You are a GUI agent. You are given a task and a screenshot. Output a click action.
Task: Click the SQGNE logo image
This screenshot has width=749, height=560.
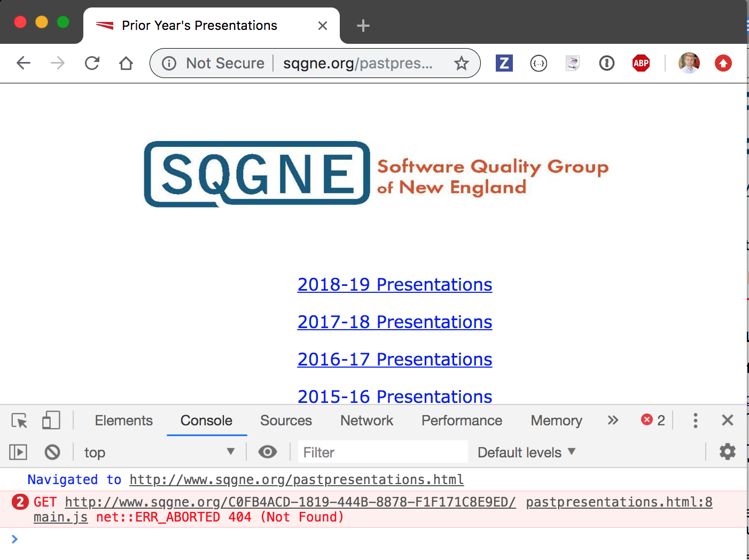pyautogui.click(x=377, y=174)
